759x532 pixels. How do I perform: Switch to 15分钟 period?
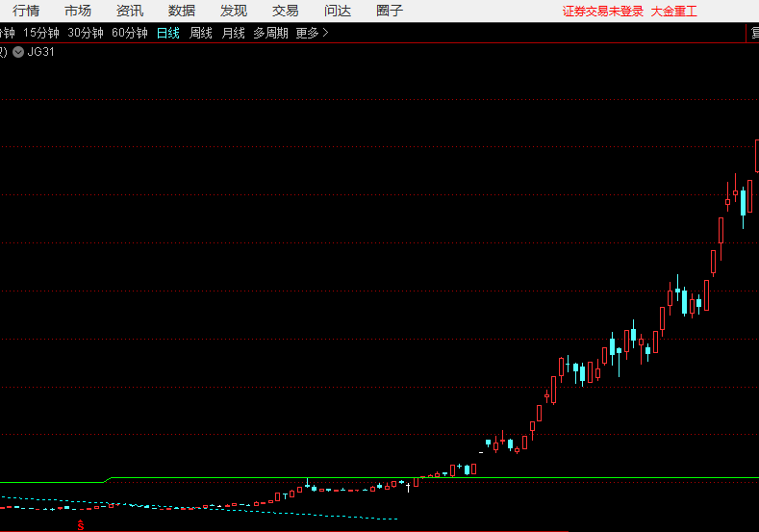(41, 33)
